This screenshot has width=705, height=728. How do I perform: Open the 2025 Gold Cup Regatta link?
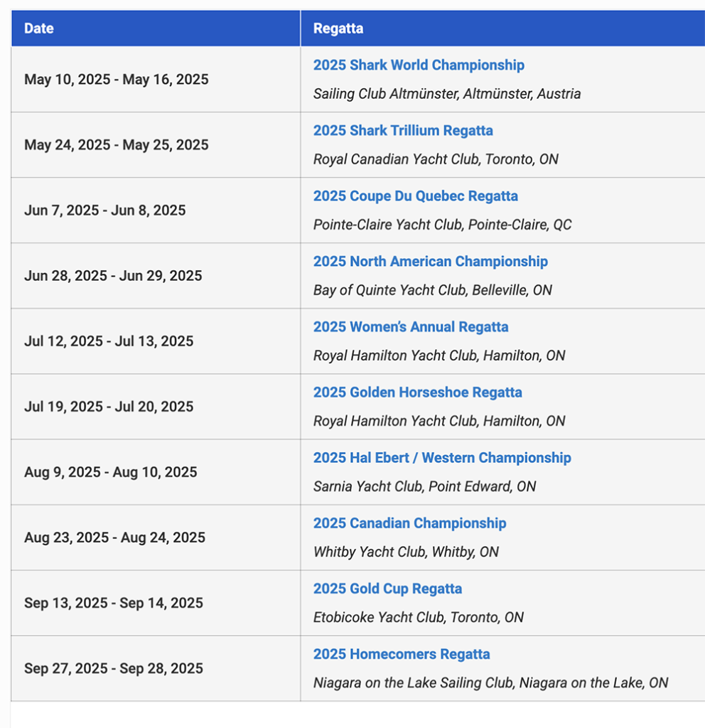pyautogui.click(x=387, y=589)
